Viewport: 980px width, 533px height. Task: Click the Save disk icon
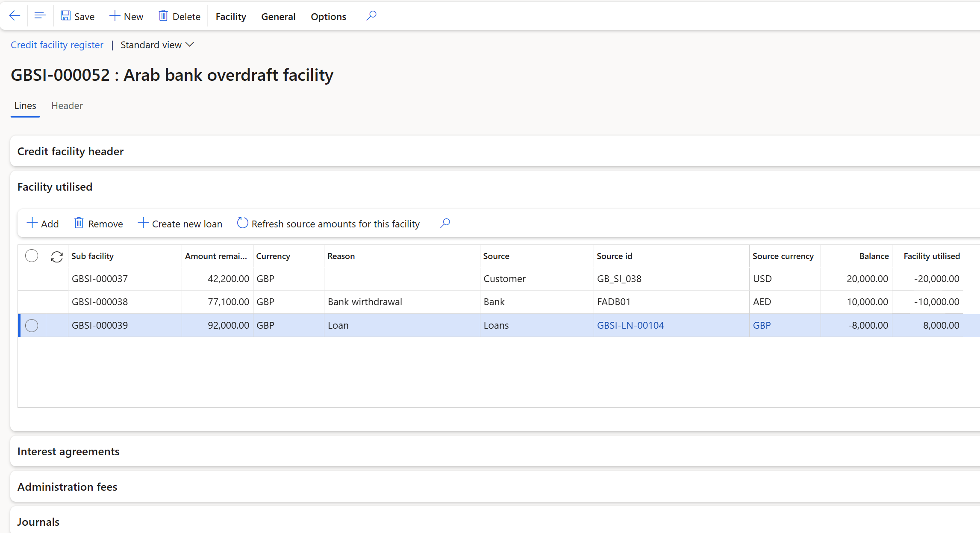pos(65,16)
